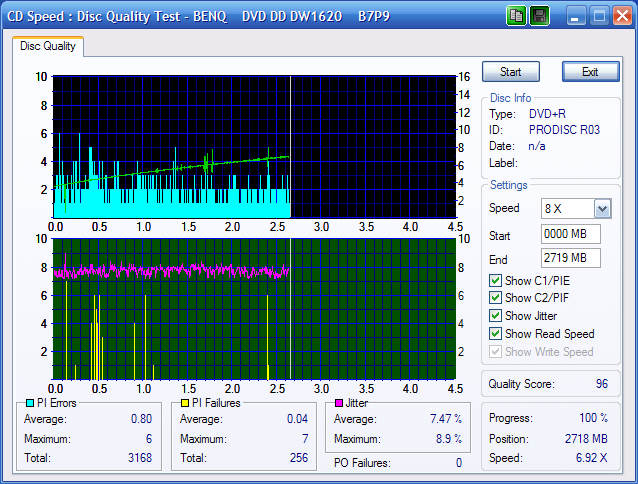Select the Disc Quality tab

coord(48,46)
